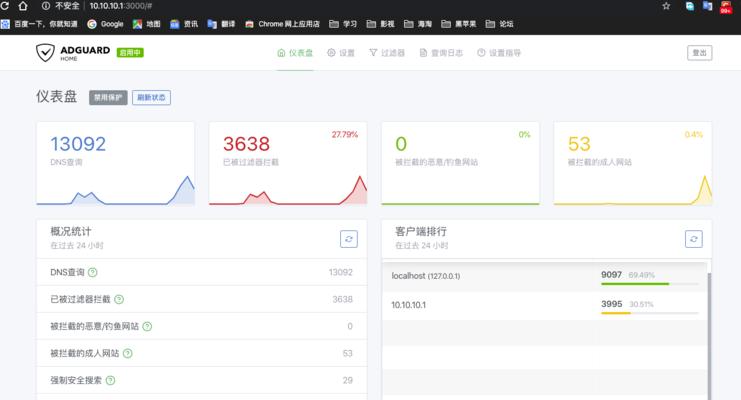Click the 不安全 site security indicator

click(x=60, y=6)
